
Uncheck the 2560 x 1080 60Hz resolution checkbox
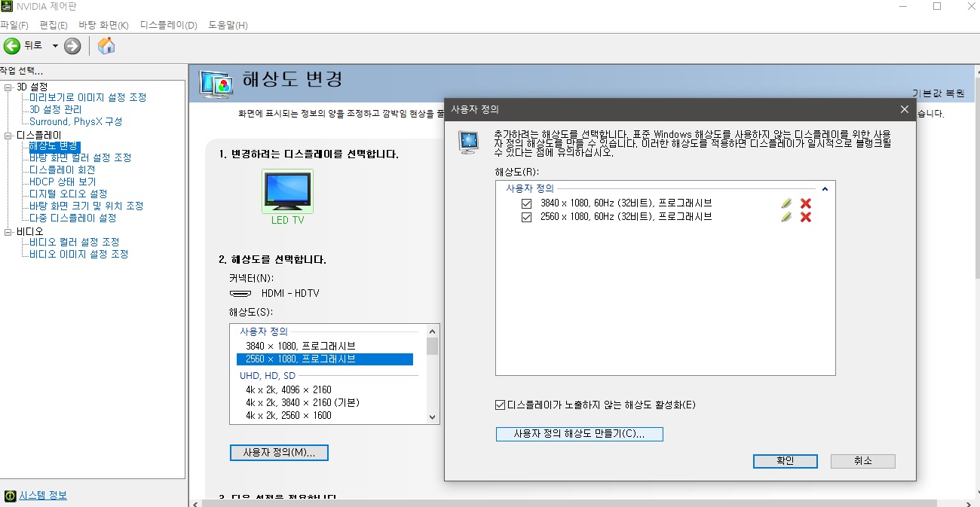click(x=526, y=217)
